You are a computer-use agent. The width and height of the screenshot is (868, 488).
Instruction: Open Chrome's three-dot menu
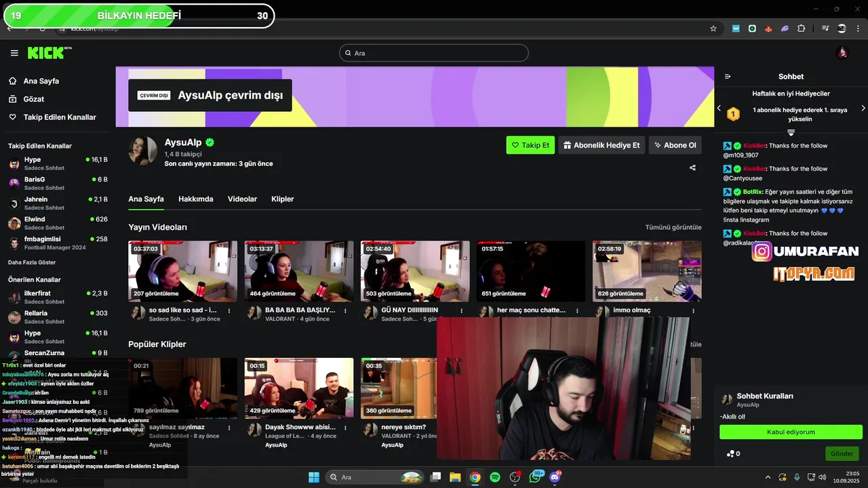pos(859,28)
